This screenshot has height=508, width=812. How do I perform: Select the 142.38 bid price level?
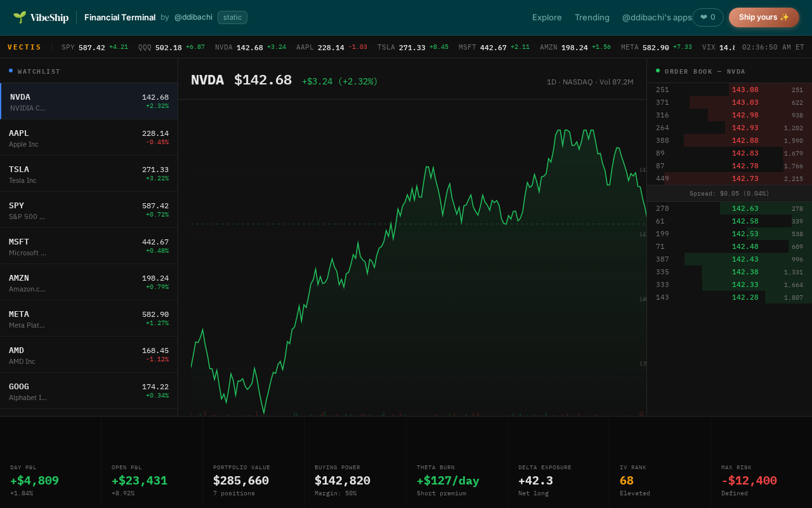pos(730,272)
